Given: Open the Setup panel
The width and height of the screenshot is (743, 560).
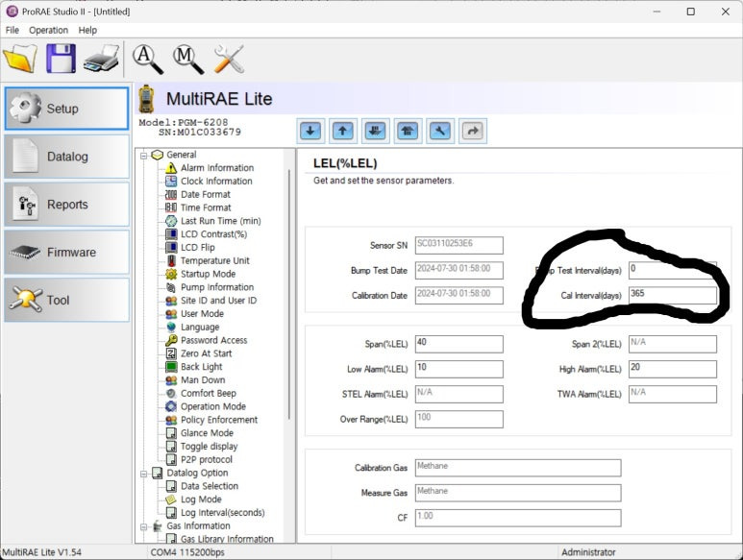Looking at the screenshot, I should coord(67,109).
